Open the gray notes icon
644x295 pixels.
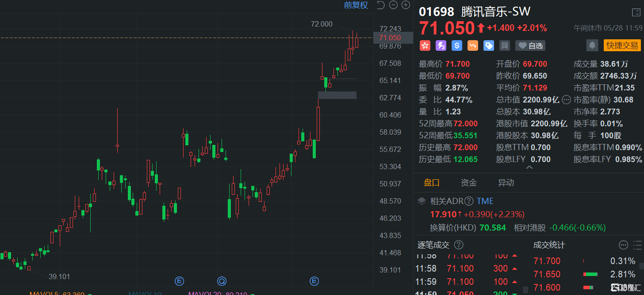click(x=504, y=45)
